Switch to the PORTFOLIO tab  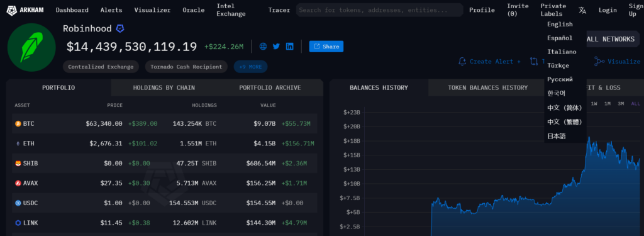click(x=58, y=87)
